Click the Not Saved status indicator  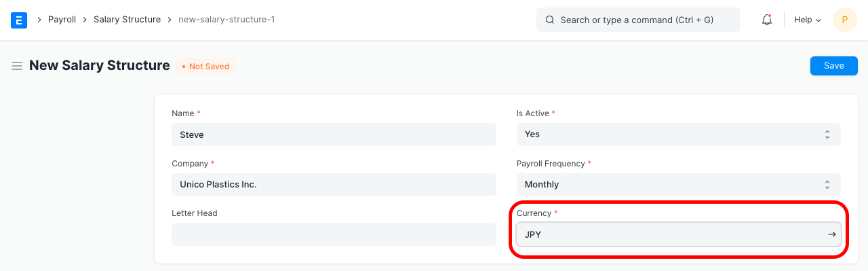(205, 67)
